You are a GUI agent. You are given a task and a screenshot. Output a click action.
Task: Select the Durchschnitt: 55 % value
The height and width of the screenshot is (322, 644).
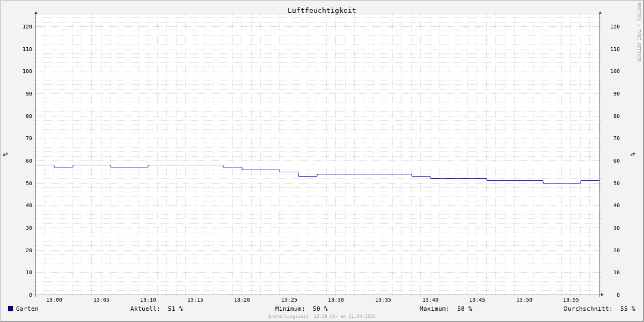599,309
